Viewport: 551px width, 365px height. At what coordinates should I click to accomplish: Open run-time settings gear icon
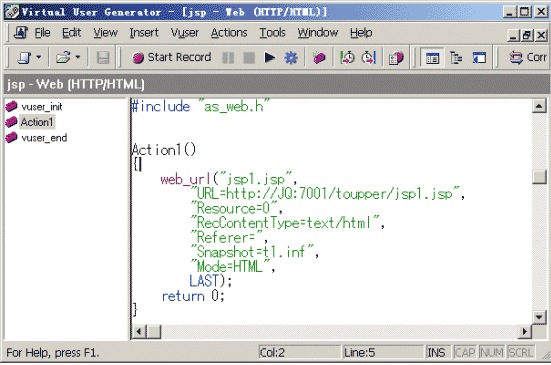pos(291,57)
